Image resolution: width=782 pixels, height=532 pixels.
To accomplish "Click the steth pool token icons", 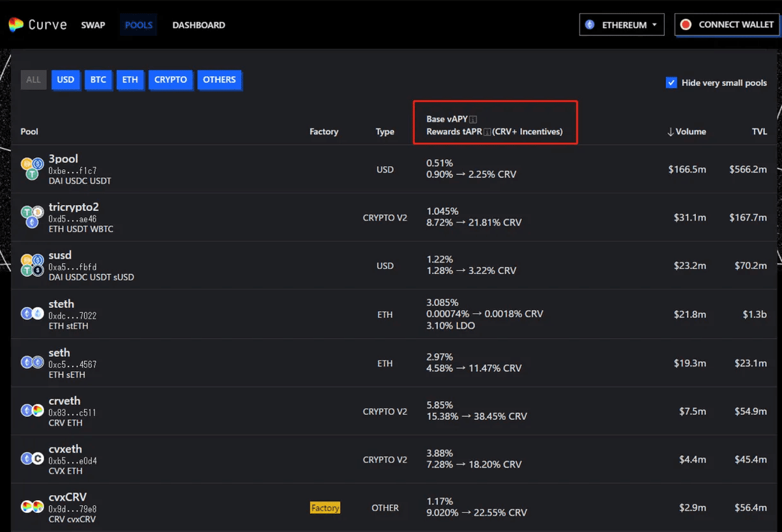I will pos(32,314).
